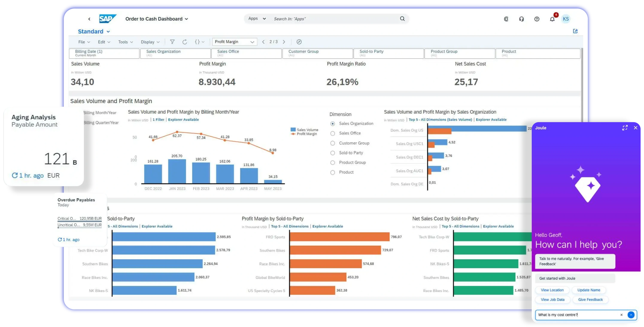Open the KS user avatar
The width and height of the screenshot is (644, 327).
tap(565, 19)
